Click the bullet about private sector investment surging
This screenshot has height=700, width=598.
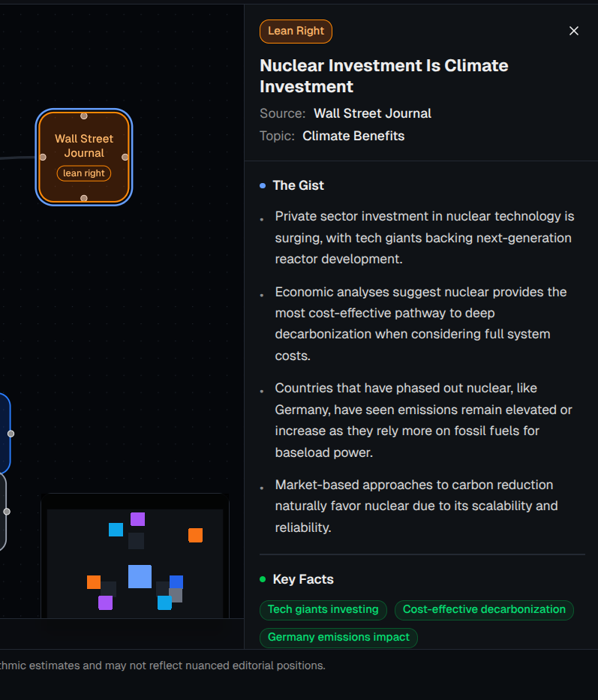click(424, 238)
